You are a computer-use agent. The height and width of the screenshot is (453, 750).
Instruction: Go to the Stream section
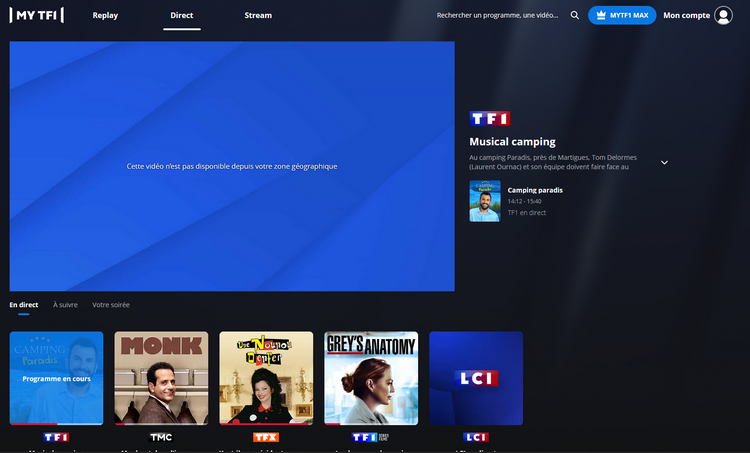(x=258, y=15)
